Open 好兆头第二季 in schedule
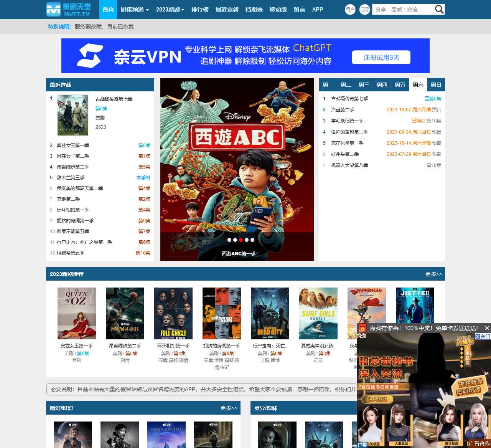Image resolution: width=491 pixels, height=448 pixels. [x=345, y=154]
